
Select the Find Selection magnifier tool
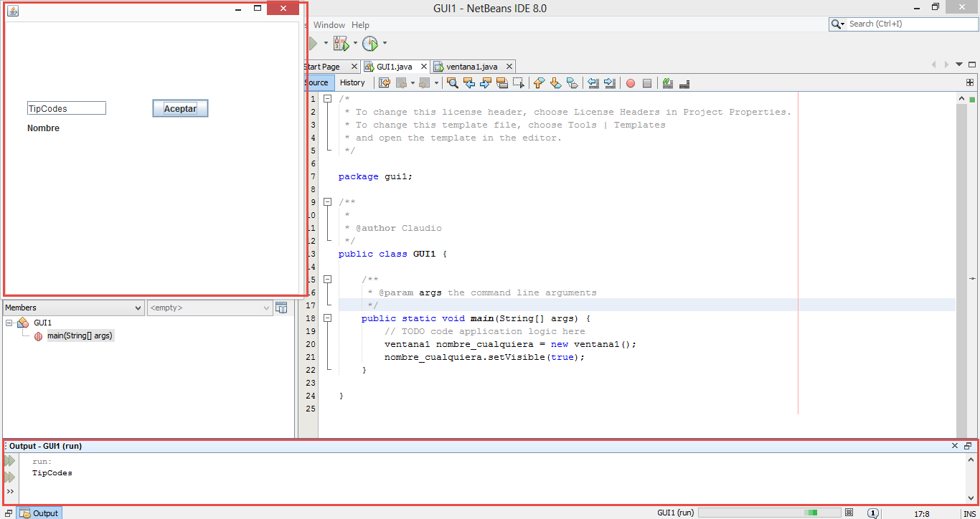(453, 82)
